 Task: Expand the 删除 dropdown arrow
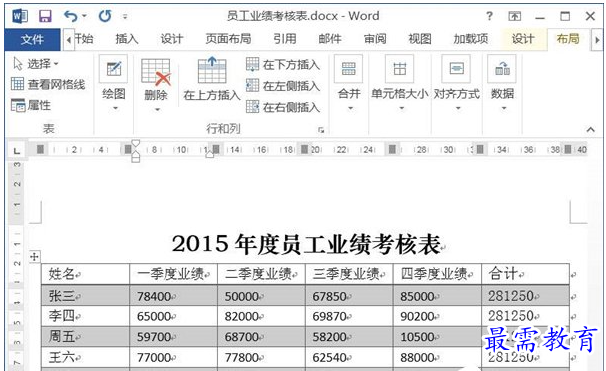click(157, 109)
